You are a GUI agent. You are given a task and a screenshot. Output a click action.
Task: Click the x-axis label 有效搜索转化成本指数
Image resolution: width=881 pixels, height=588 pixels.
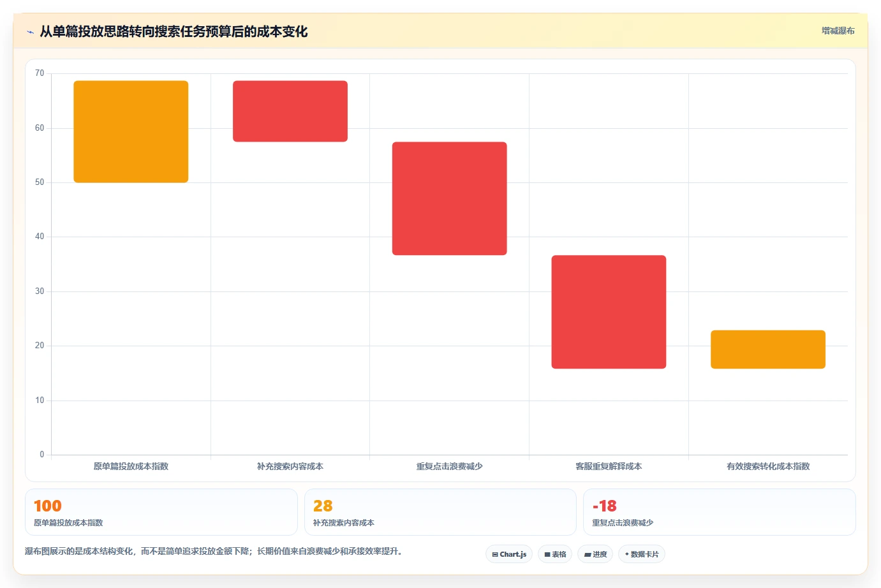pyautogui.click(x=768, y=466)
